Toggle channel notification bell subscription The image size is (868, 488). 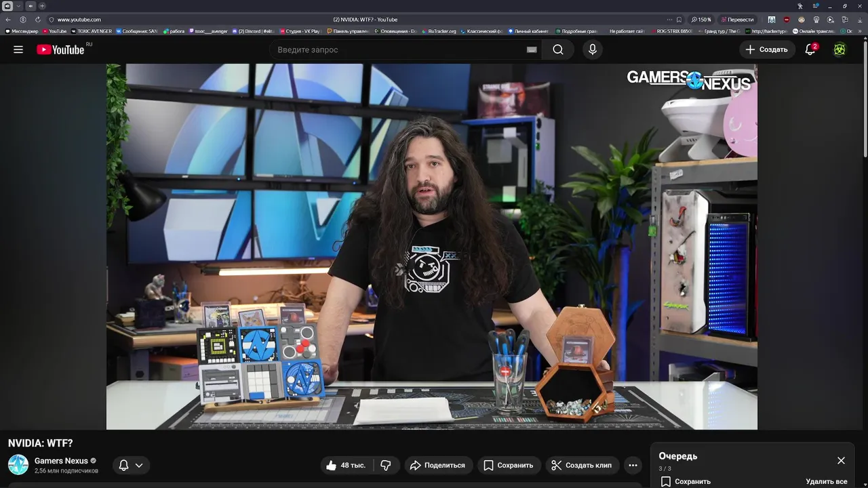point(123,465)
